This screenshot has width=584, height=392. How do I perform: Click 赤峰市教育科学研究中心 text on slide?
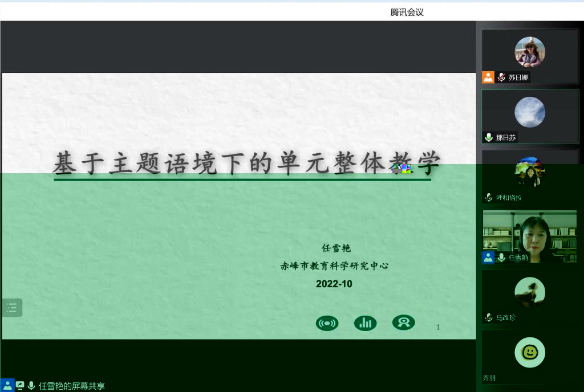[x=334, y=266]
